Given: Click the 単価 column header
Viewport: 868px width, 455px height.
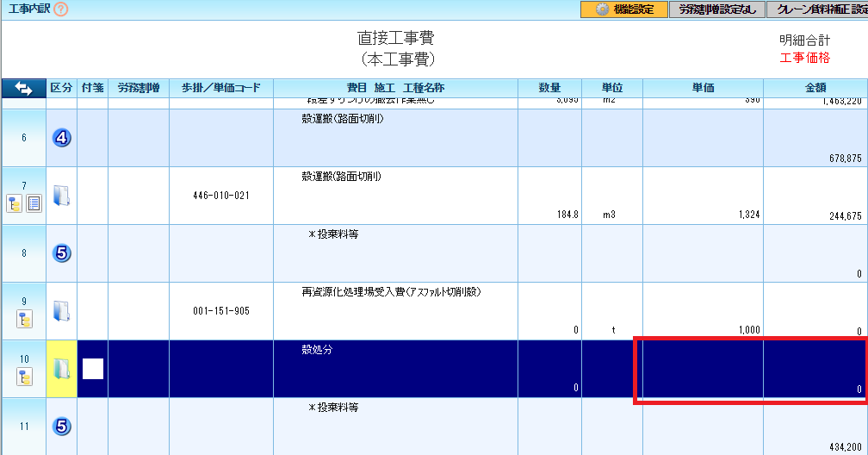Looking at the screenshot, I should (703, 88).
